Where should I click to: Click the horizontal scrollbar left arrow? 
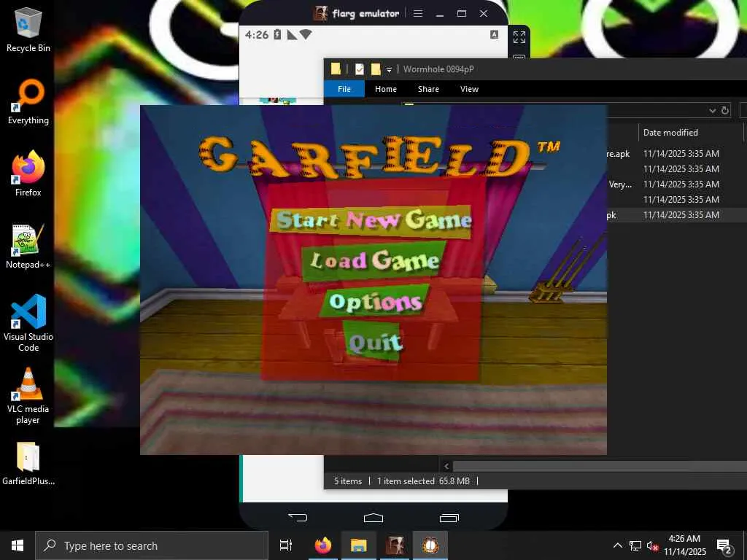[446, 466]
